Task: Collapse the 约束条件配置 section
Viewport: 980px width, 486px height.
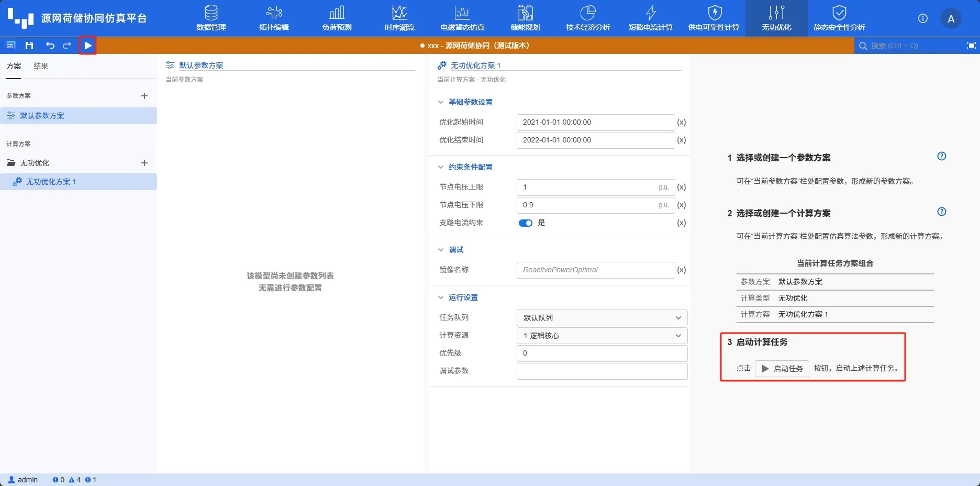Action: (441, 167)
